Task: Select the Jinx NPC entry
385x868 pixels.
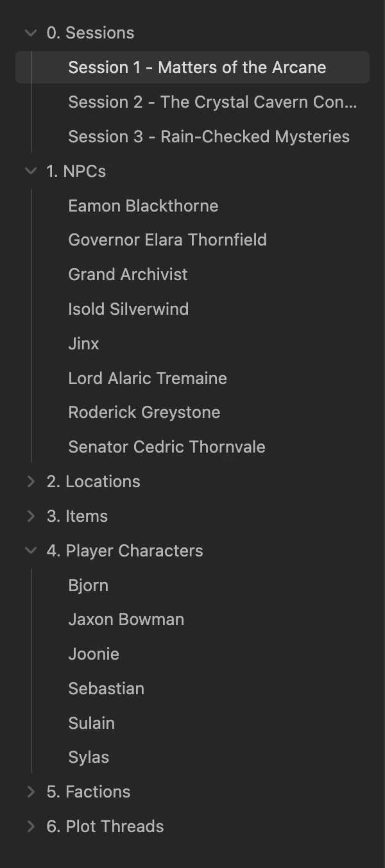Action: (83, 344)
